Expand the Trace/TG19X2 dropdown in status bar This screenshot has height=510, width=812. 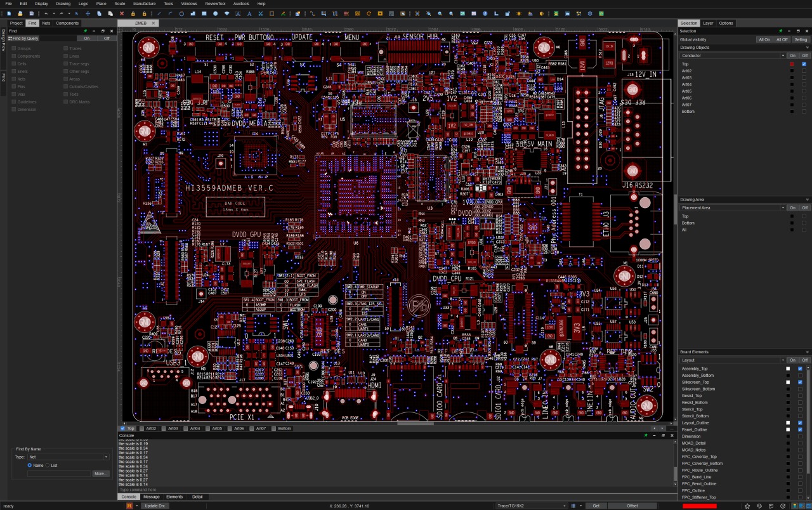pos(531,506)
